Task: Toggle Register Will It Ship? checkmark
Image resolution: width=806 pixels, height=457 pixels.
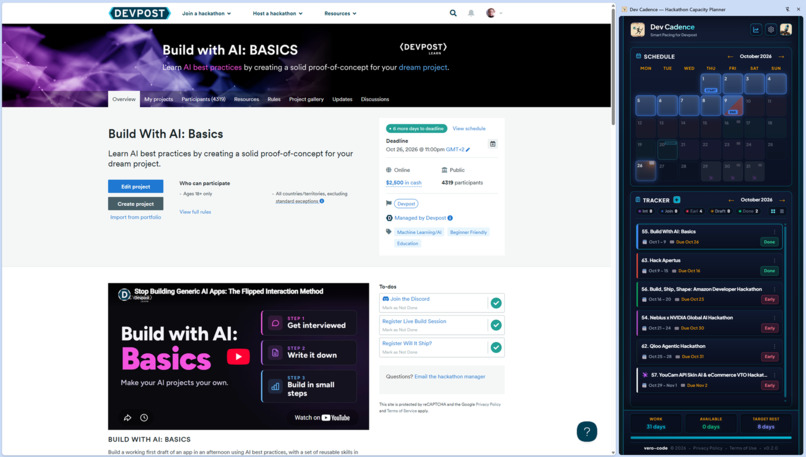Action: [x=496, y=348]
